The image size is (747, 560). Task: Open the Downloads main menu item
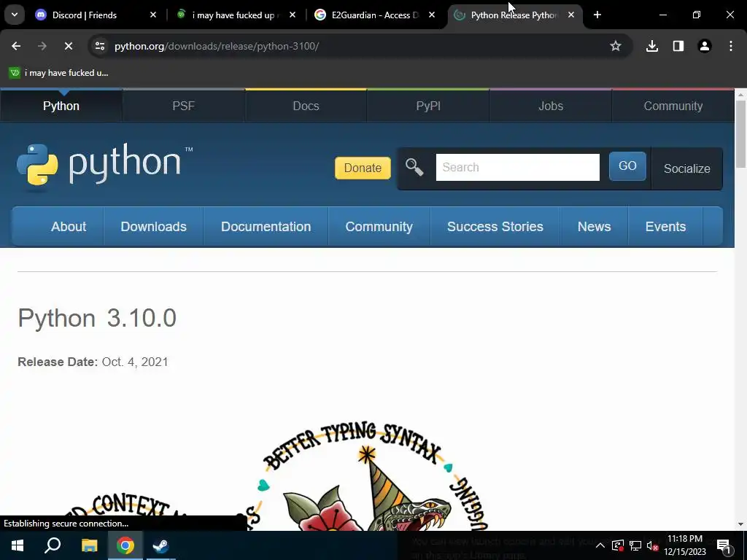pyautogui.click(x=153, y=227)
